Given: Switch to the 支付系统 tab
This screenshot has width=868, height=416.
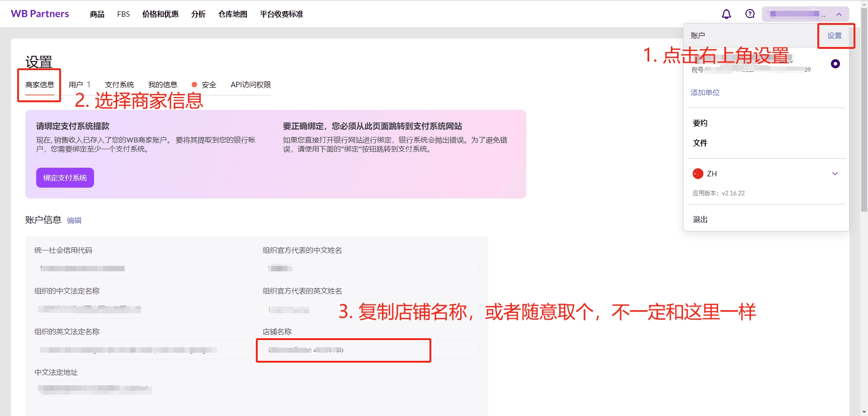Looking at the screenshot, I should [119, 85].
